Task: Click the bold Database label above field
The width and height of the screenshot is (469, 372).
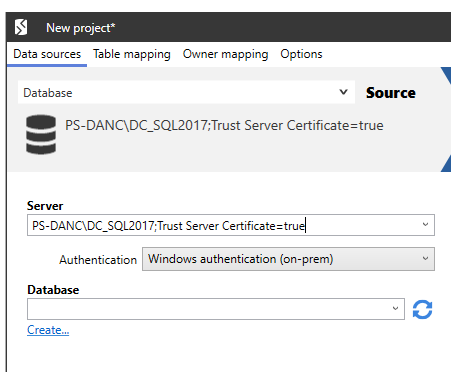Action: click(x=53, y=290)
